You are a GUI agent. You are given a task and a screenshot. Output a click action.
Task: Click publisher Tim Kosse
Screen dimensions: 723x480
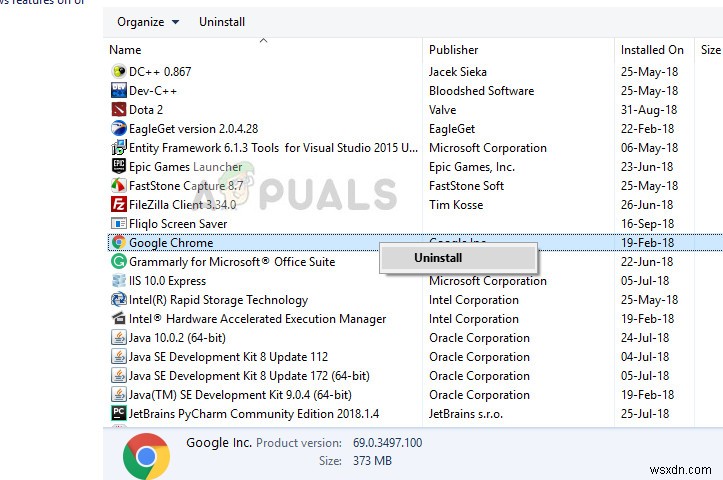tap(456, 205)
